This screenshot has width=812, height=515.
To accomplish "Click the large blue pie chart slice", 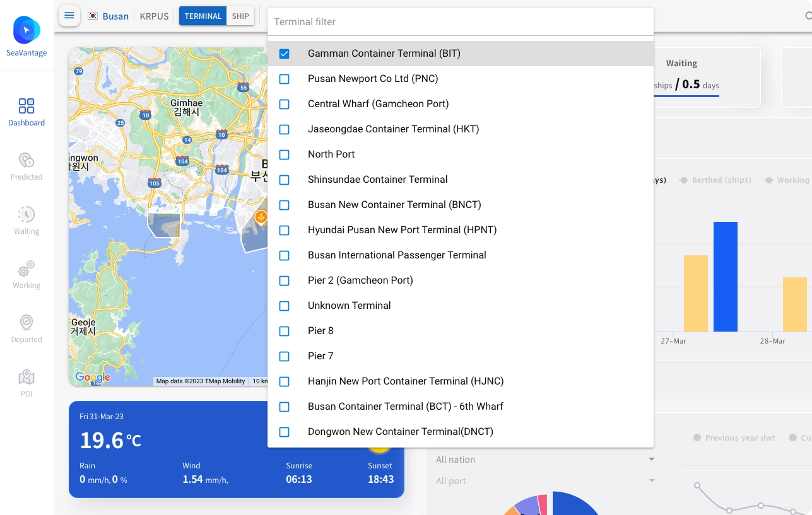I will pos(576,504).
